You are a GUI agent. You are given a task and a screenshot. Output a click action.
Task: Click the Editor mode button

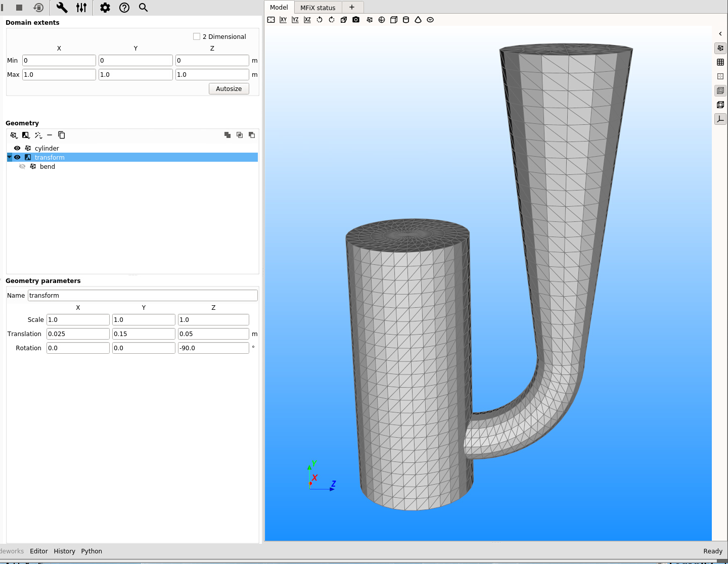pos(39,551)
